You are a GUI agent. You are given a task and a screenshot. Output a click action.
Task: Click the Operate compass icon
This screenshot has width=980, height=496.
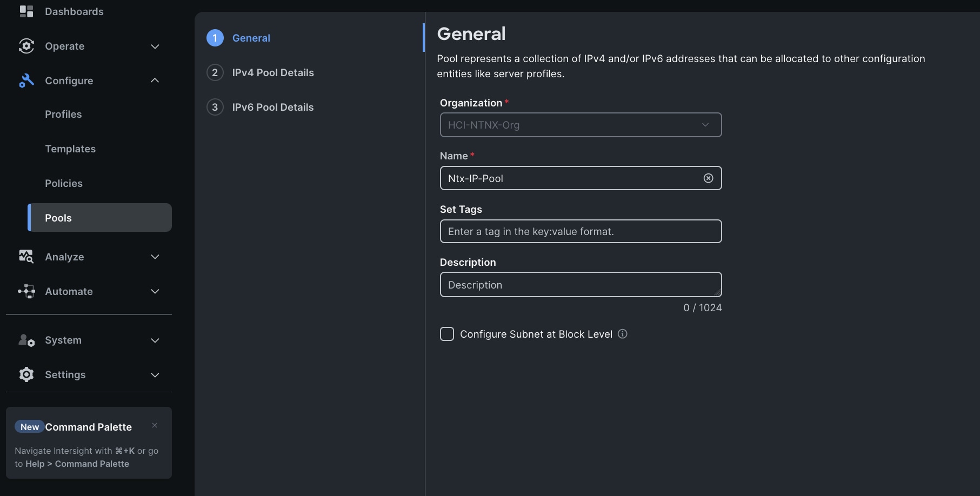point(26,46)
